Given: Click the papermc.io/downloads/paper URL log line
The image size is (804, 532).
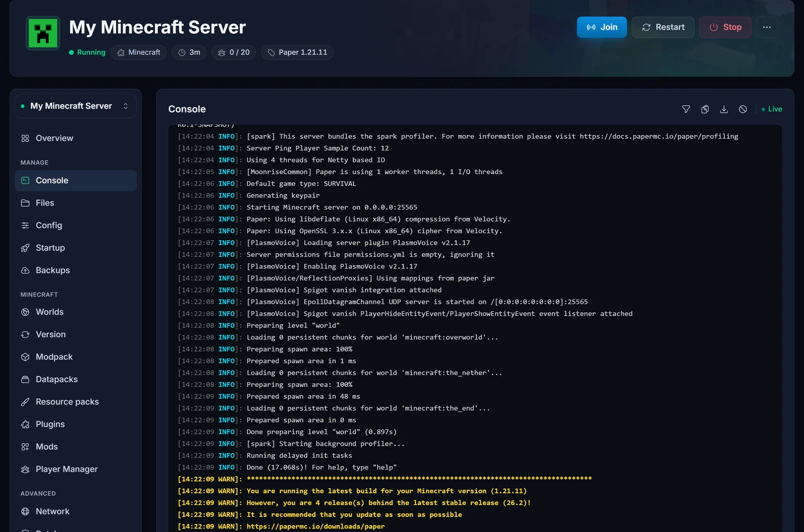Looking at the screenshot, I should pos(281,526).
